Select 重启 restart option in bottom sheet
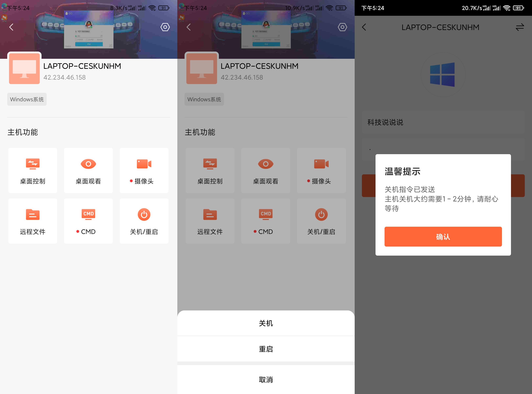The width and height of the screenshot is (532, 394). click(x=266, y=349)
